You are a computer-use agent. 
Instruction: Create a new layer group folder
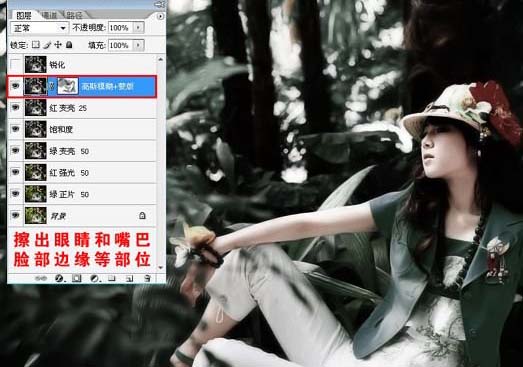click(112, 278)
